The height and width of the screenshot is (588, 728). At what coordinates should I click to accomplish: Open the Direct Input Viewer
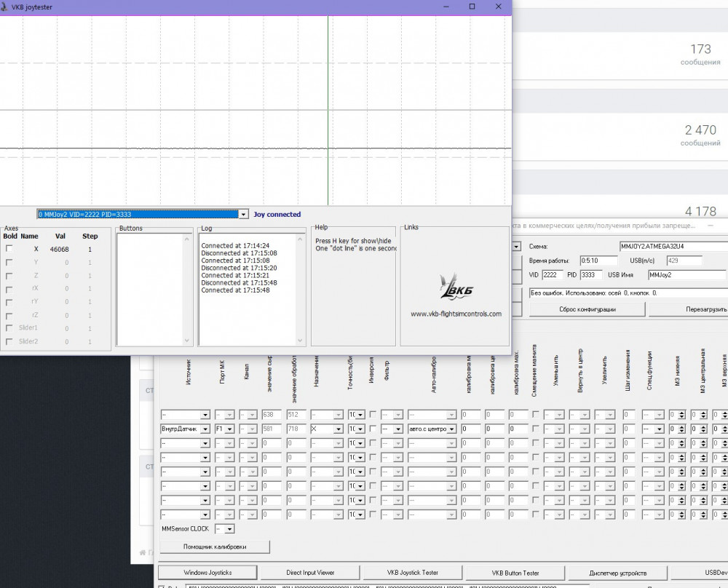(311, 573)
